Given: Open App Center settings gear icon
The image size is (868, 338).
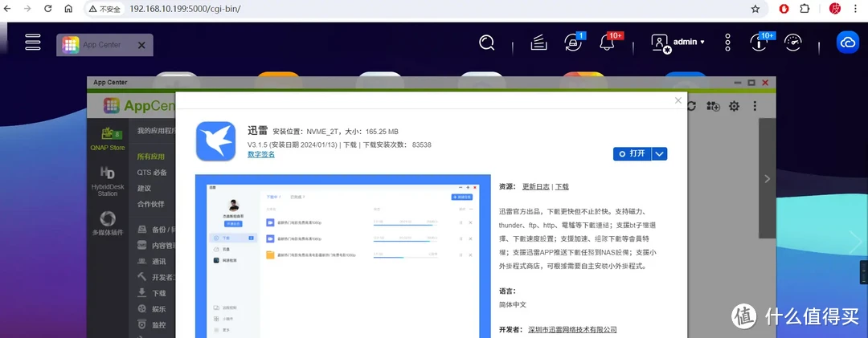Looking at the screenshot, I should pos(734,106).
